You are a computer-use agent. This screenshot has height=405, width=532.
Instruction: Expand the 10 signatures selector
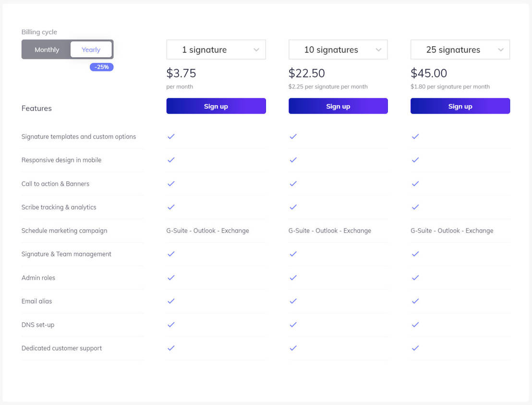[338, 49]
